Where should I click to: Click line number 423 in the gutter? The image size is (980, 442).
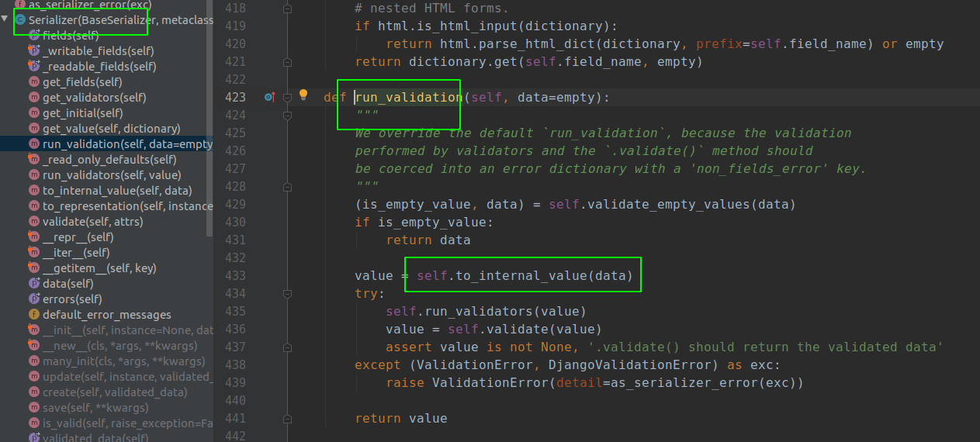click(x=235, y=97)
